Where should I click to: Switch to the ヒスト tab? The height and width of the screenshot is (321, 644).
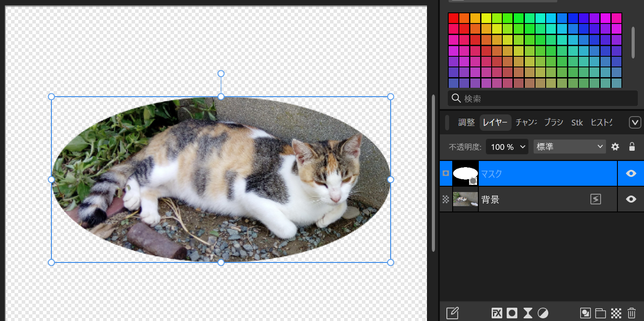coord(601,122)
